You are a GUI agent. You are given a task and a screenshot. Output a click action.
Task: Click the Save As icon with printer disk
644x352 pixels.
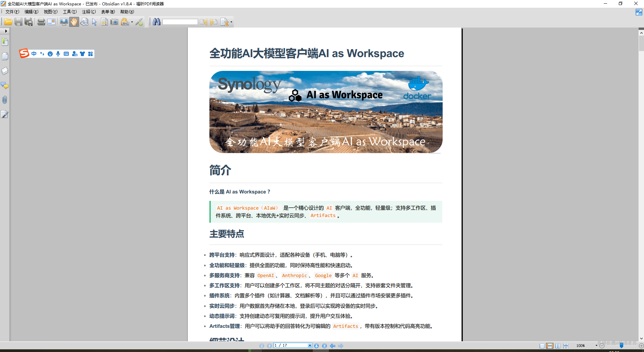click(x=29, y=22)
